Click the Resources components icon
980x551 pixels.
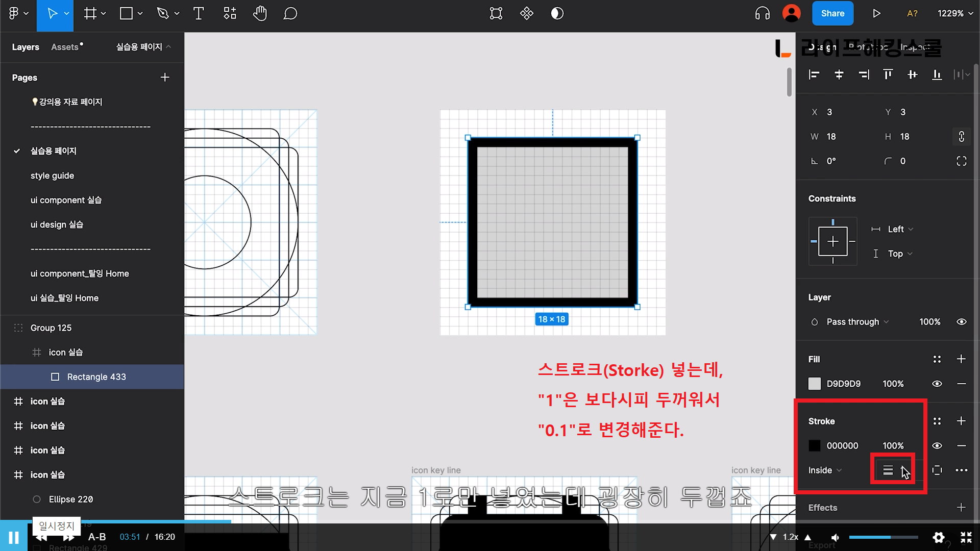(230, 13)
